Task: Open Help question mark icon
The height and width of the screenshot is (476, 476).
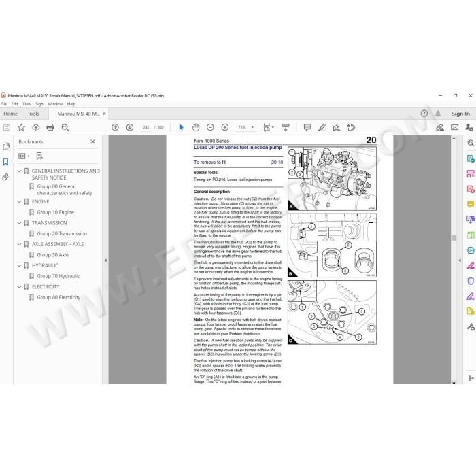Action: point(424,114)
